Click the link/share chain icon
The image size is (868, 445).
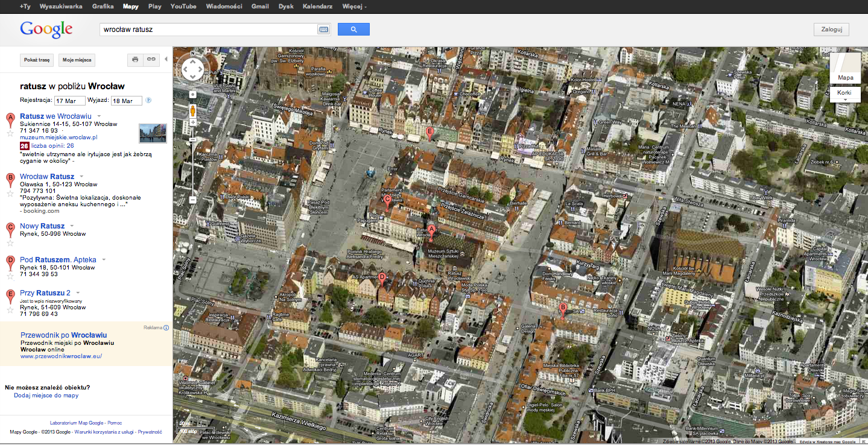pyautogui.click(x=151, y=60)
